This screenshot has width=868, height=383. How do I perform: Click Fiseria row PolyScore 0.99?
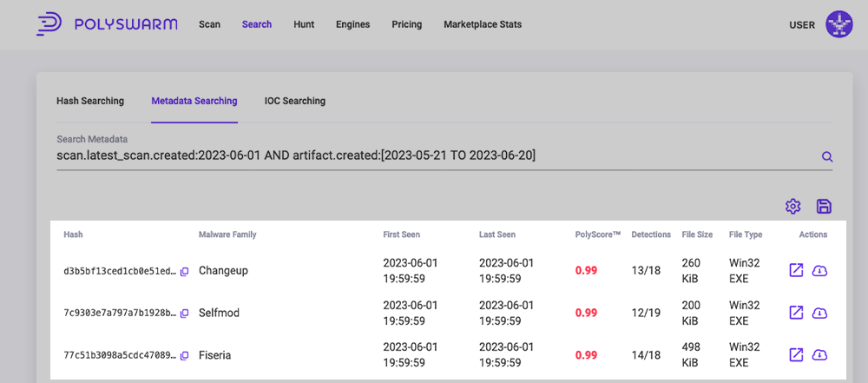click(x=586, y=355)
